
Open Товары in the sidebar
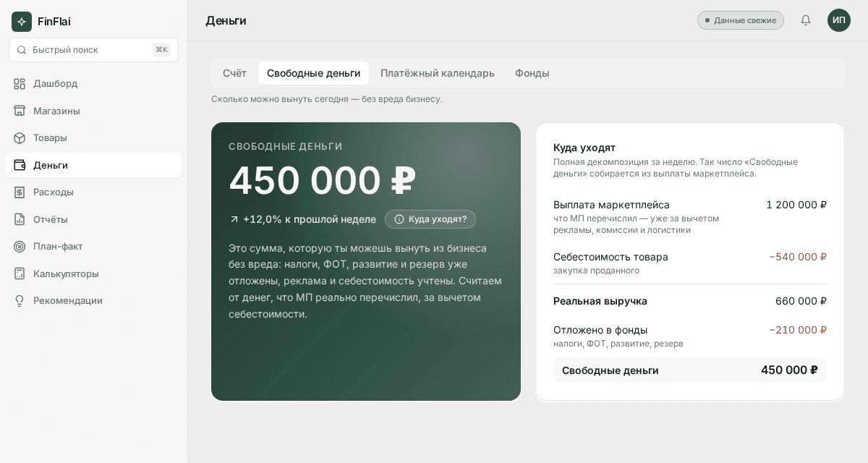pyautogui.click(x=93, y=138)
